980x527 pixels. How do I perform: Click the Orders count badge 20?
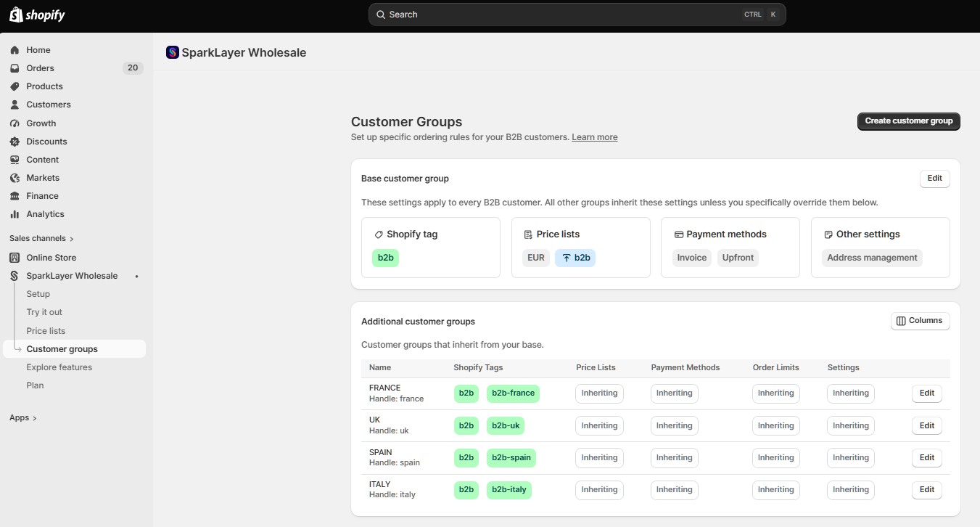[x=133, y=68]
